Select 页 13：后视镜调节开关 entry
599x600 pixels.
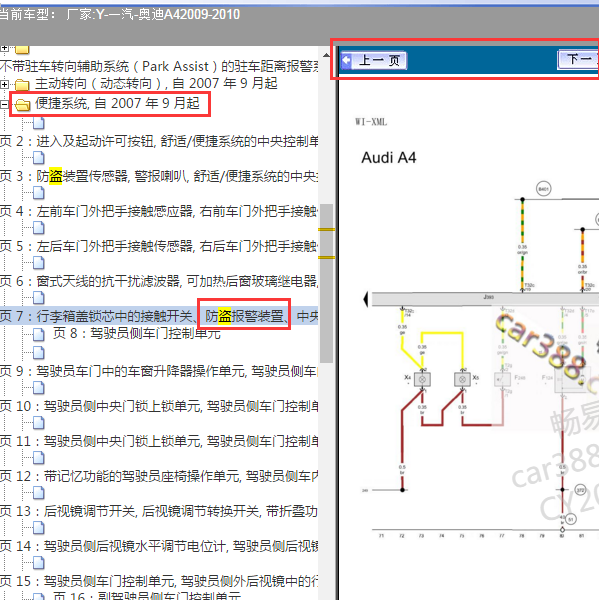click(159, 511)
